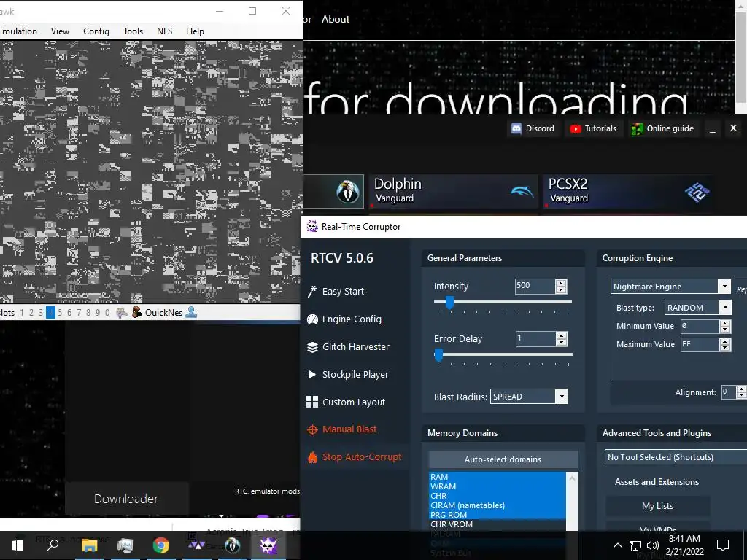Open Engine Config gauge icon
This screenshot has height=560, width=747.
click(312, 319)
